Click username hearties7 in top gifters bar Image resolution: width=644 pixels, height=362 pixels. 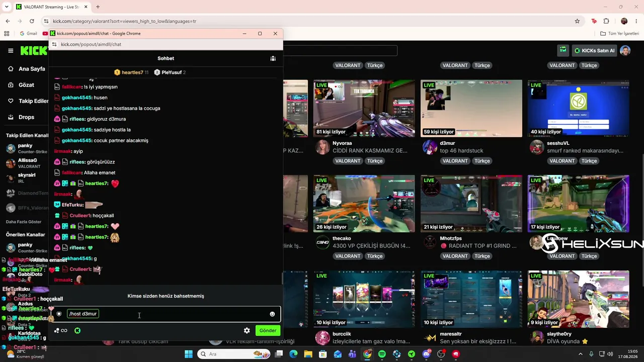point(132,72)
